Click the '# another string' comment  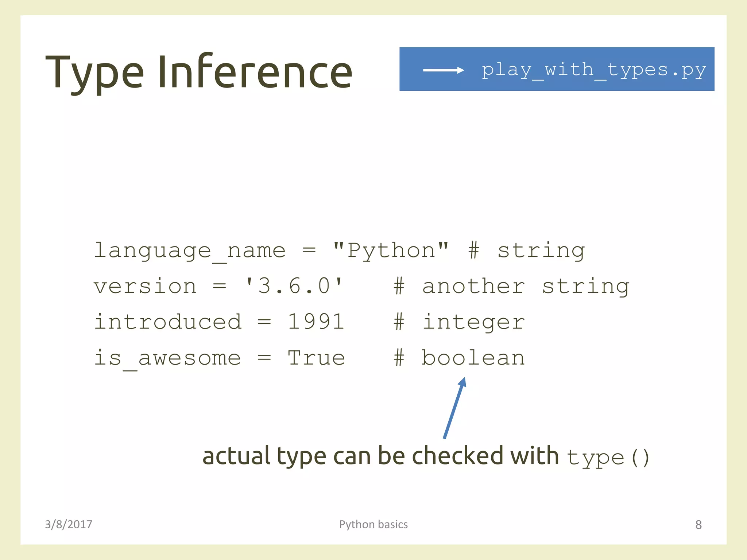511,286
